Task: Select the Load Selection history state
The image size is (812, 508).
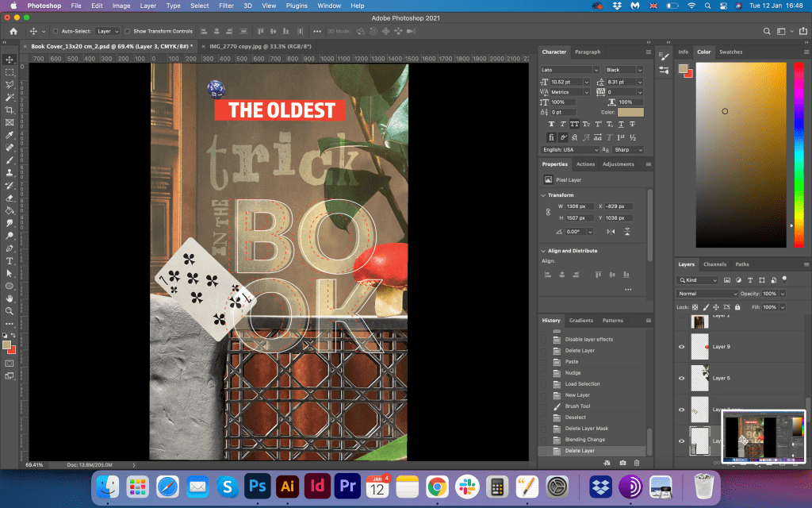Action: pos(582,383)
